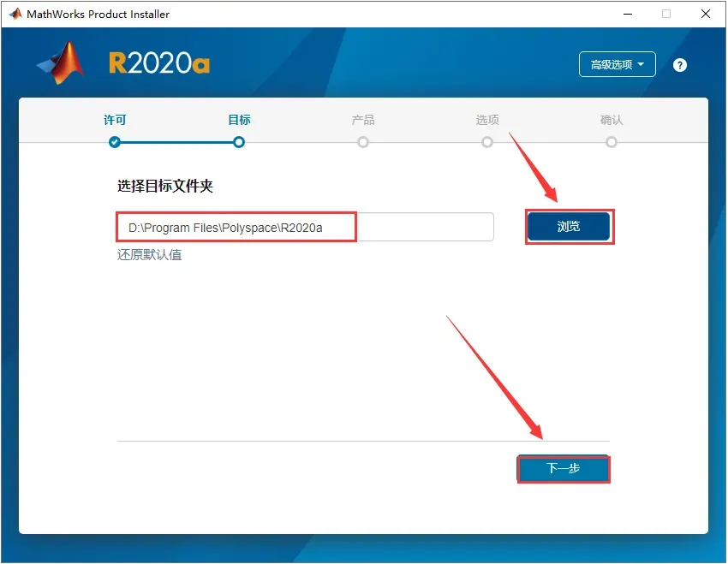Click the current step circle under 目标
Image resolution: width=728 pixels, height=564 pixels.
tap(239, 142)
